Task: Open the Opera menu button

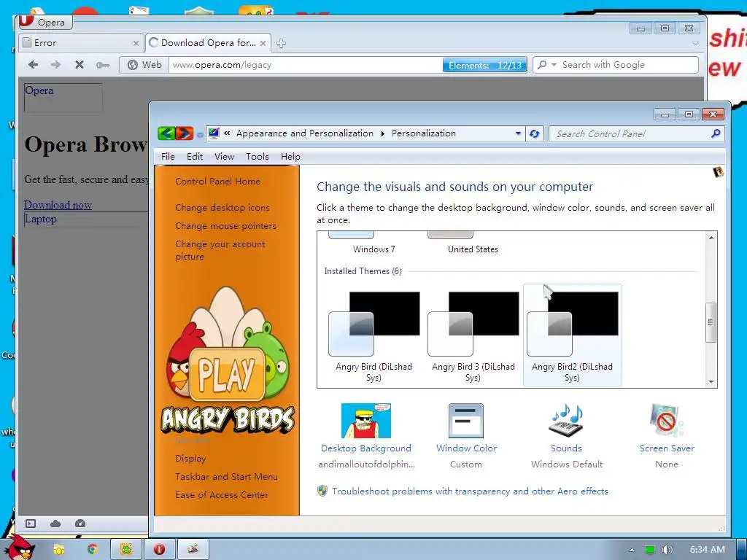Action: (44, 22)
